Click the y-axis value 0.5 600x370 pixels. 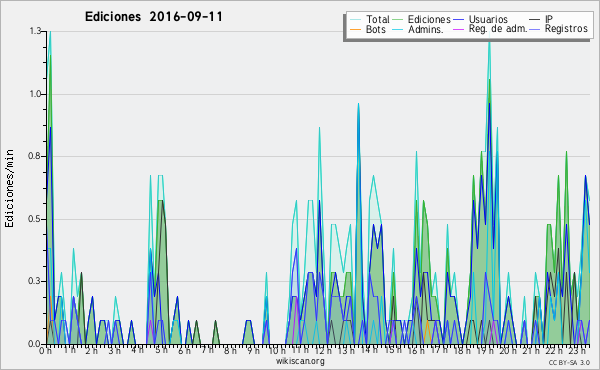coord(35,219)
